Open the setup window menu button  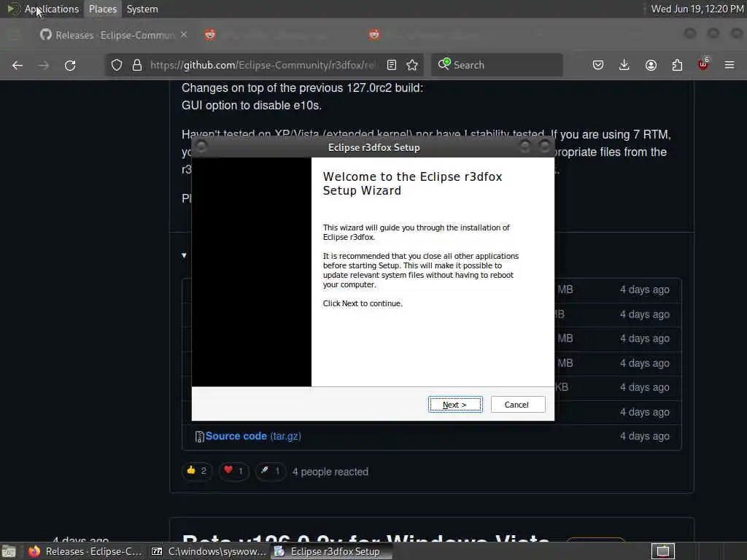201,146
